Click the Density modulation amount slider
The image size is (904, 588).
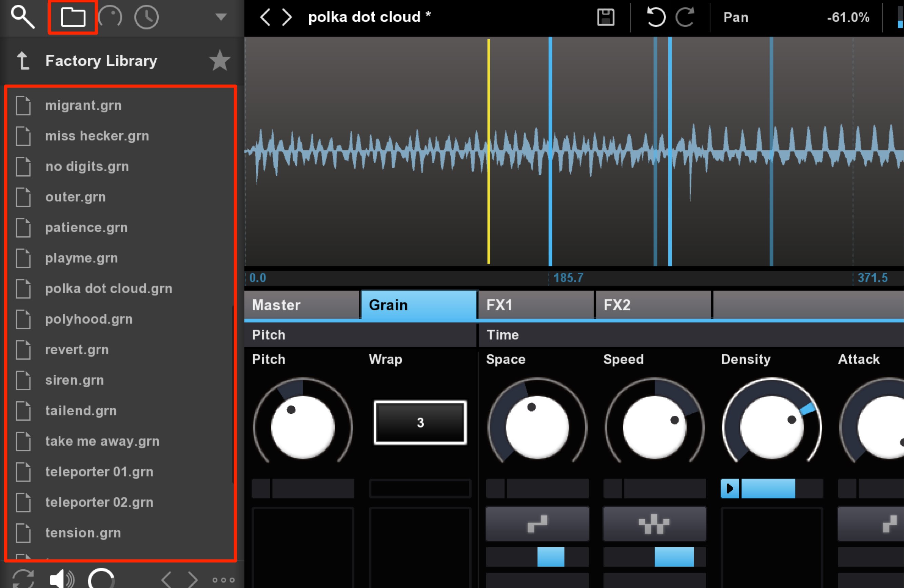coord(782,488)
